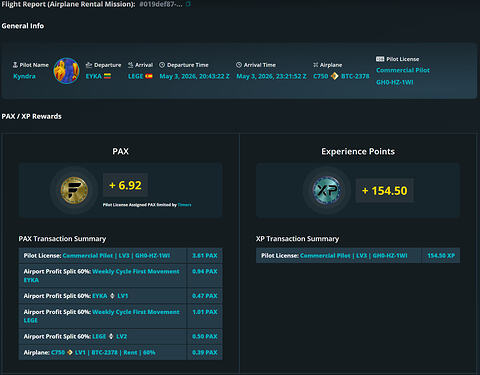Image resolution: width=480 pixels, height=375 pixels.
Task: Select the + 154.50 XP reward value
Action: coord(385,191)
